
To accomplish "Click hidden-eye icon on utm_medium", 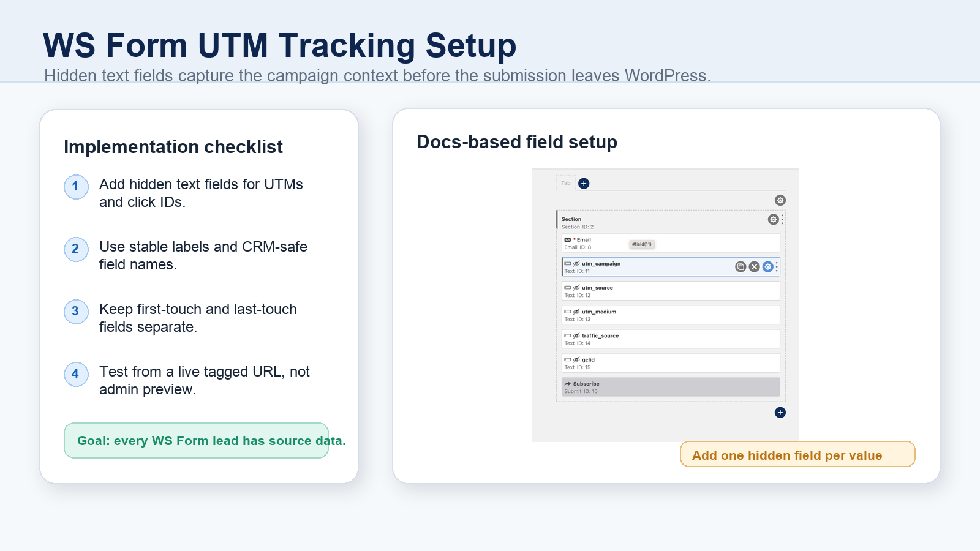I will tap(576, 312).
